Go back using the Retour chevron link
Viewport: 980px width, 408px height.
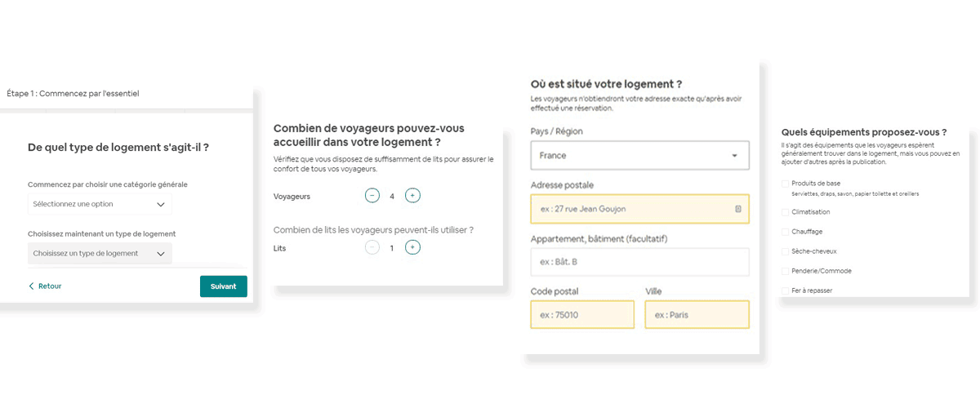tap(45, 286)
